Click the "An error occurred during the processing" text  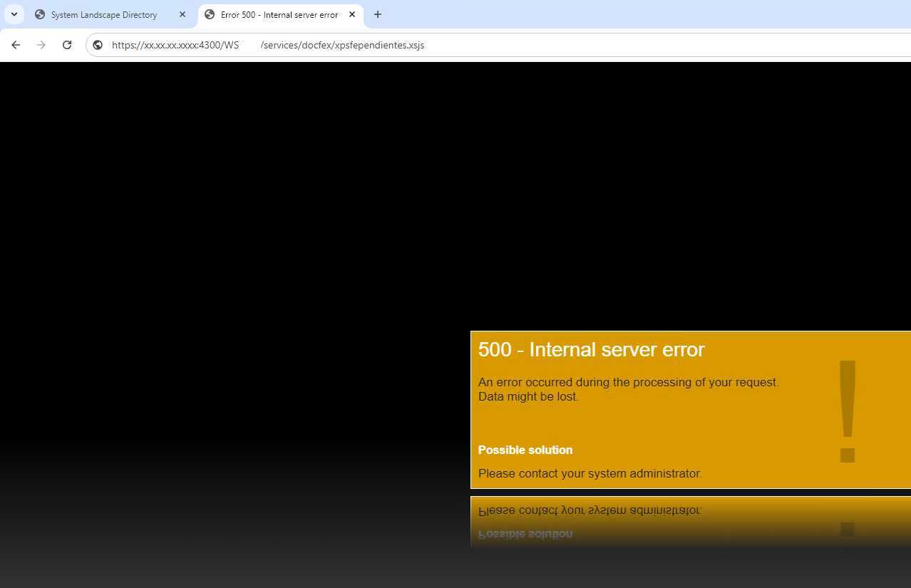628,382
